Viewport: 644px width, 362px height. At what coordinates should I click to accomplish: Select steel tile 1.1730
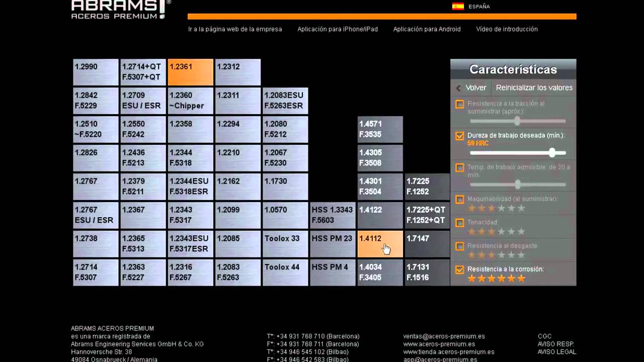coord(285,187)
